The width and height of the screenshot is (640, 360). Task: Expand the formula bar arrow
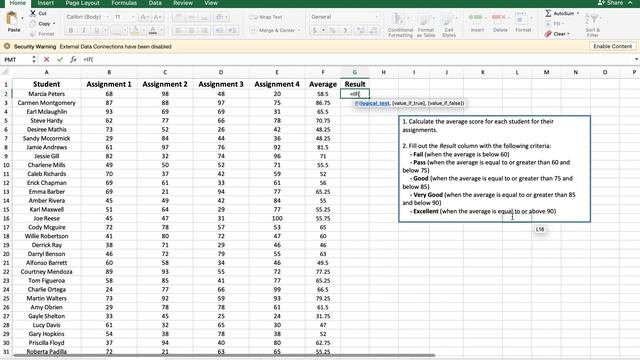point(636,60)
